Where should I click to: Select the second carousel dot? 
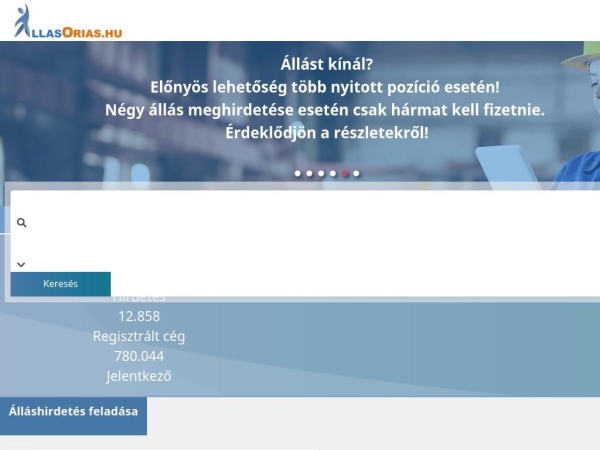(x=310, y=174)
